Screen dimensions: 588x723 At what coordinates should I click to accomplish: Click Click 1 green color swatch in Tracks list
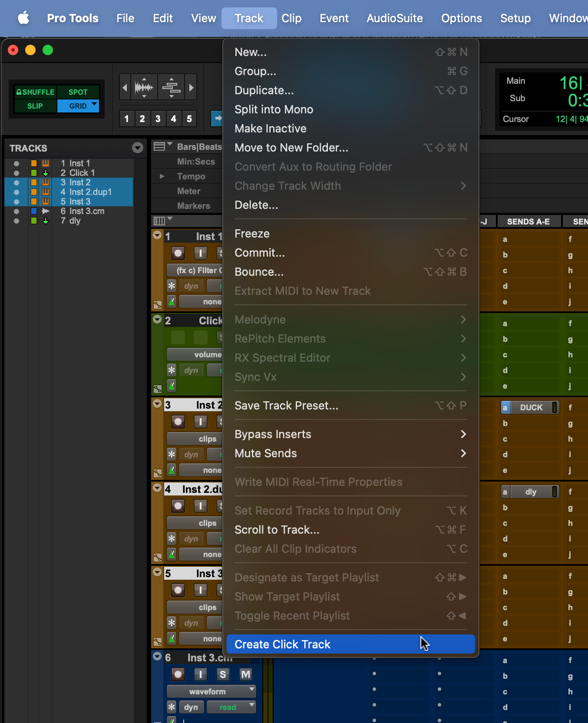click(x=34, y=173)
